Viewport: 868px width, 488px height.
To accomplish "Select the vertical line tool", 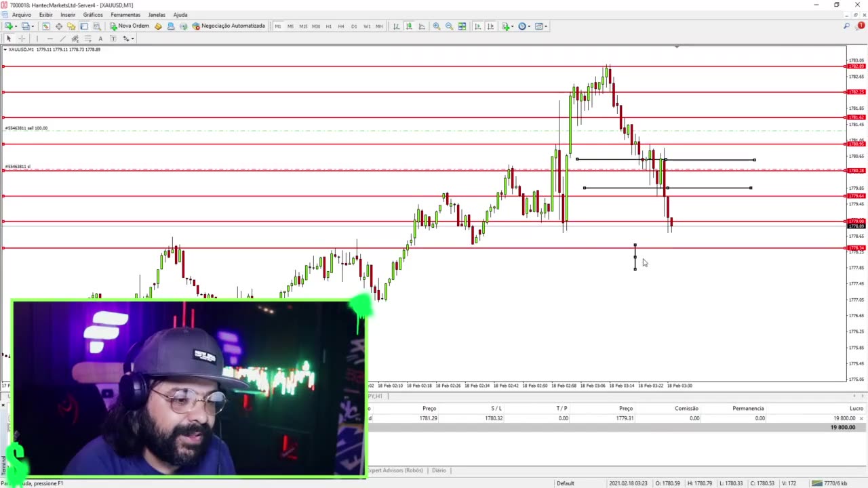I will click(37, 39).
